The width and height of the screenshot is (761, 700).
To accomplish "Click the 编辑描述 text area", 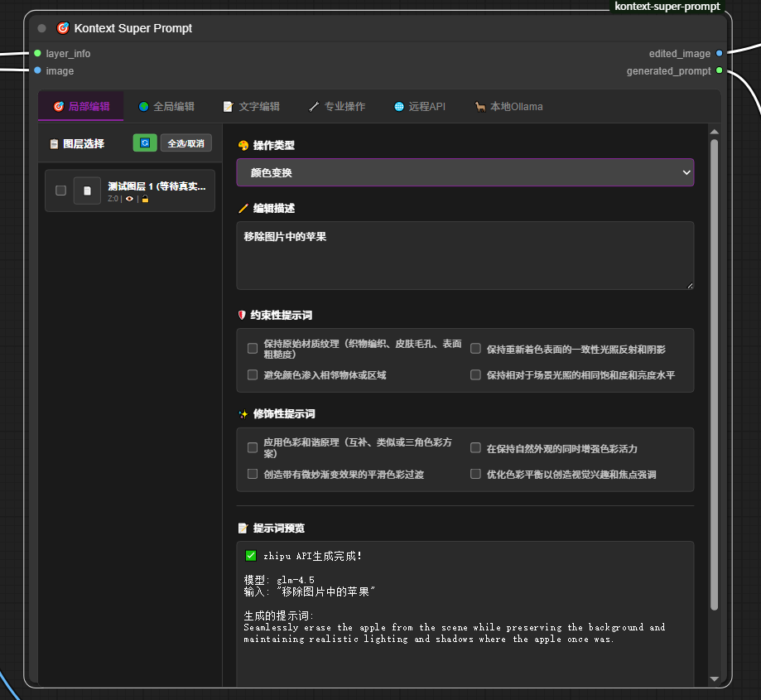I will click(x=465, y=255).
